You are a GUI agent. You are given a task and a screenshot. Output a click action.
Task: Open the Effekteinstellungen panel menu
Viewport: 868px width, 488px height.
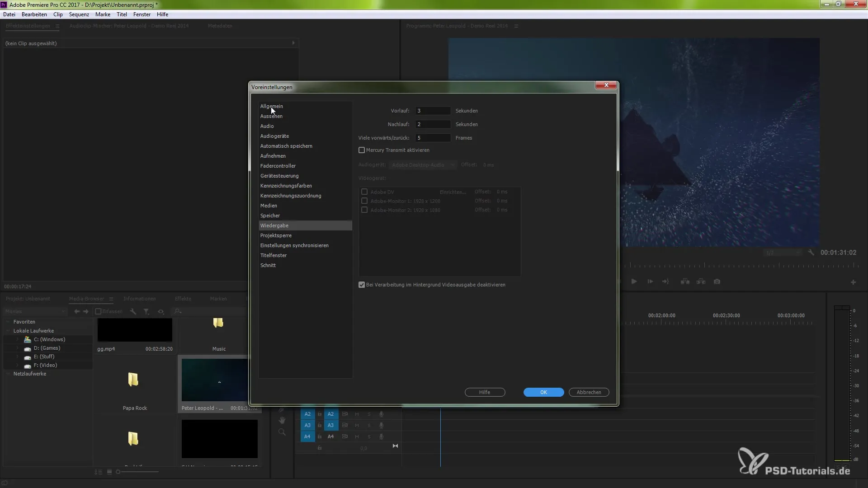[57, 26]
